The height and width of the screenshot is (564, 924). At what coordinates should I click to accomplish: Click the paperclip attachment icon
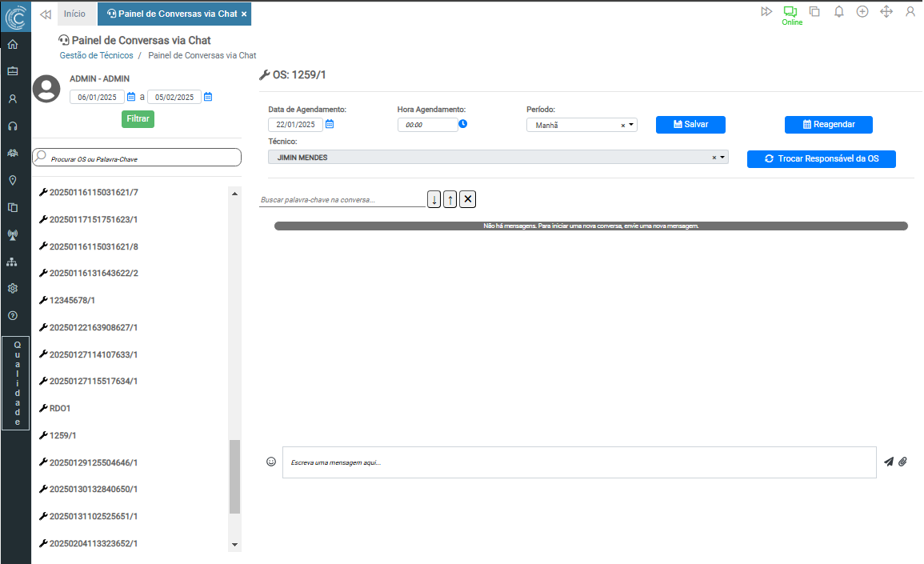click(902, 462)
